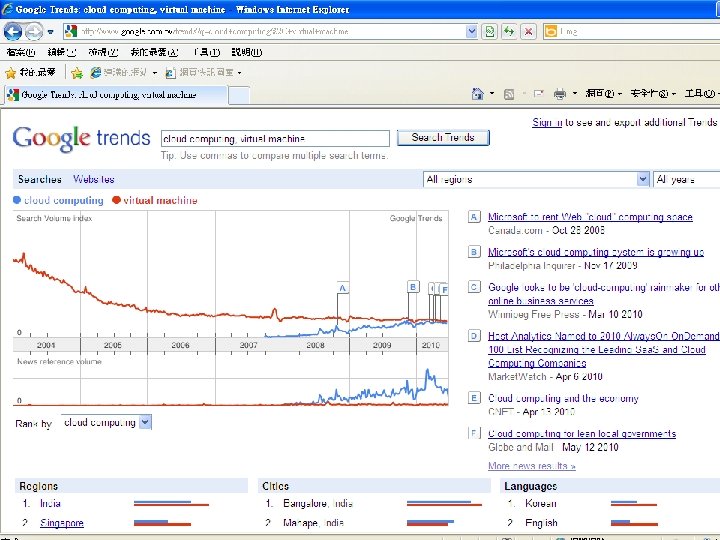Open the Tools menu bar item
The width and height of the screenshot is (720, 540).
click(207, 52)
